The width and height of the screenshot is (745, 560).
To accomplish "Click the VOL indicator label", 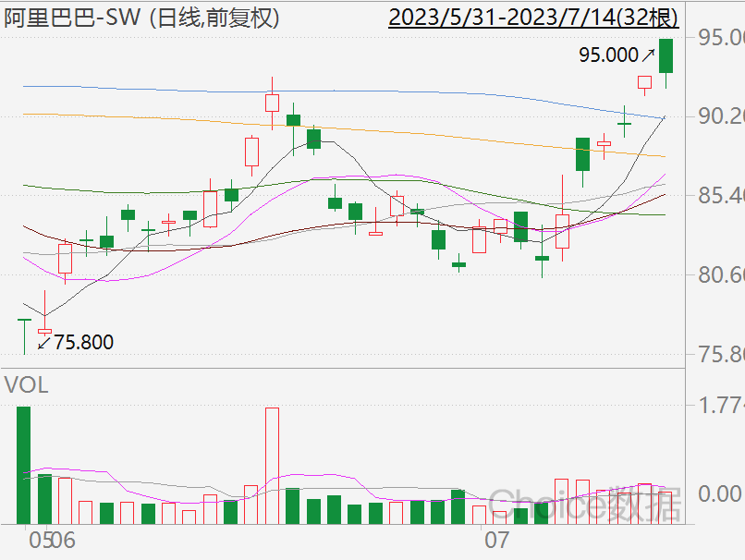I will [x=27, y=384].
